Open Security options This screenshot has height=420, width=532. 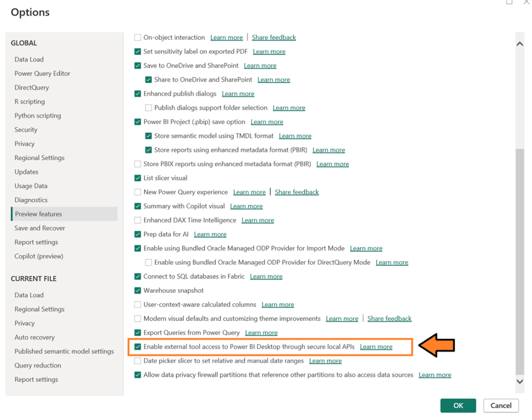pyautogui.click(x=26, y=130)
